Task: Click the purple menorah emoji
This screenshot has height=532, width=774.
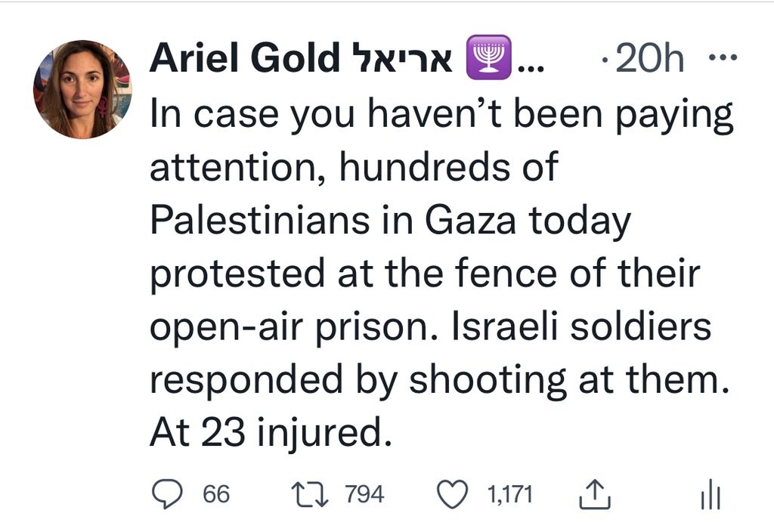Action: click(x=489, y=57)
